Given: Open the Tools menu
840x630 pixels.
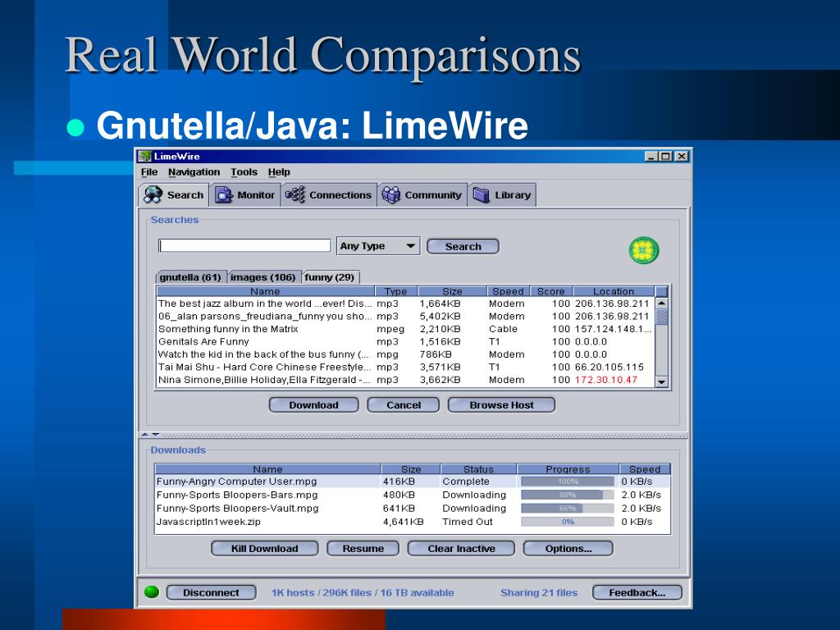Looking at the screenshot, I should pyautogui.click(x=244, y=172).
